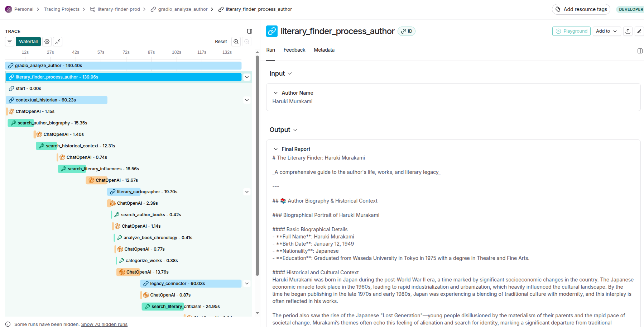644x327 pixels.
Task: Switch to the Metadata tab
Action: pyautogui.click(x=324, y=50)
